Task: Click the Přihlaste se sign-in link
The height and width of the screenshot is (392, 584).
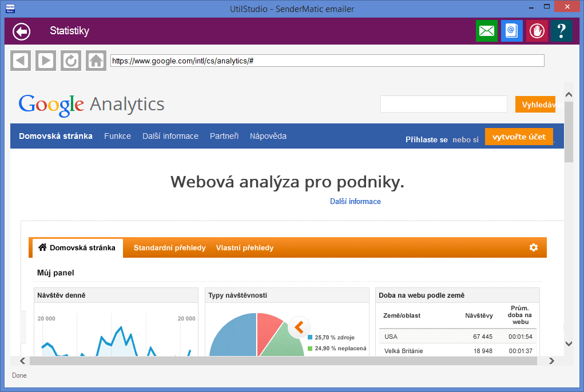Action: coord(427,140)
